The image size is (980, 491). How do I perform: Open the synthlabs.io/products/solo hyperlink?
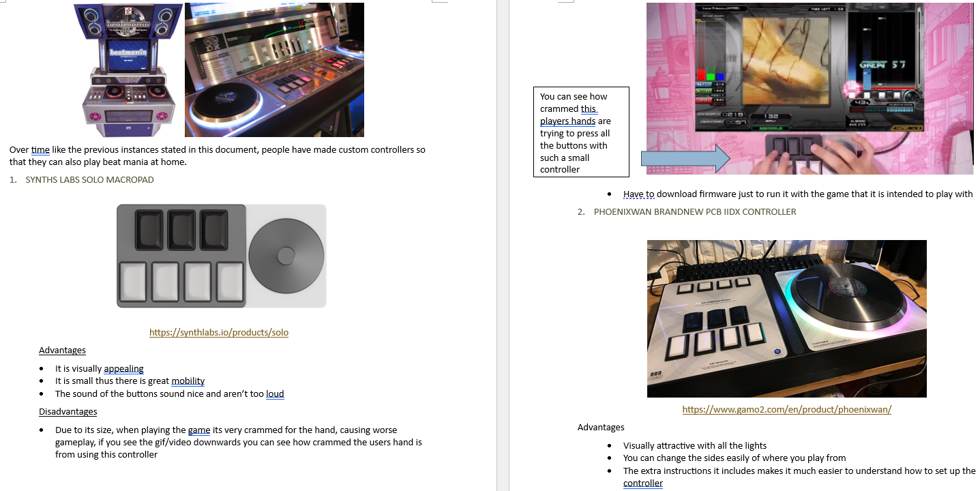tap(219, 333)
